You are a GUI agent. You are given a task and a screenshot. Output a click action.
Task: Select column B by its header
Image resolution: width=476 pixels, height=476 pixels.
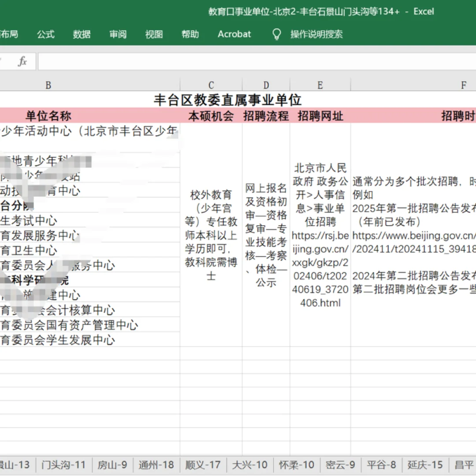click(x=48, y=85)
